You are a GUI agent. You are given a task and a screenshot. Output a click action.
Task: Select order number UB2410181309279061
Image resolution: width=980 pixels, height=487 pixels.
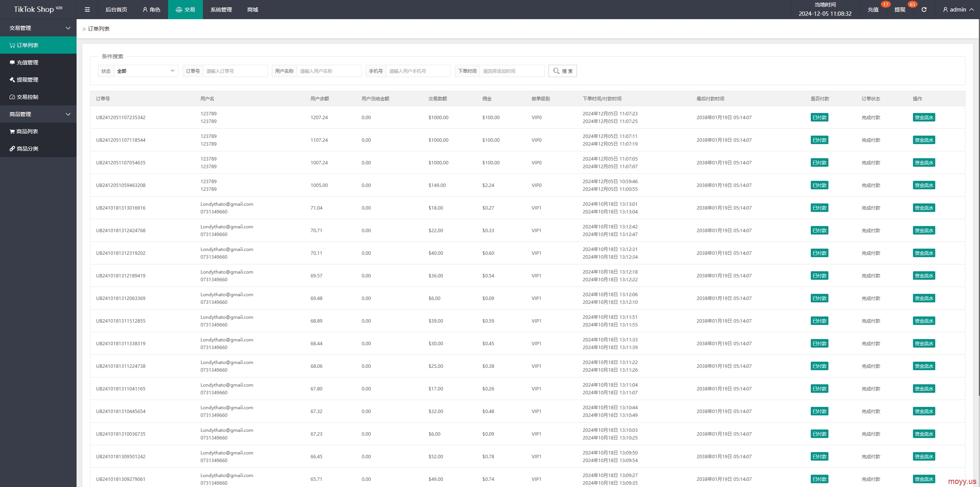tap(121, 479)
